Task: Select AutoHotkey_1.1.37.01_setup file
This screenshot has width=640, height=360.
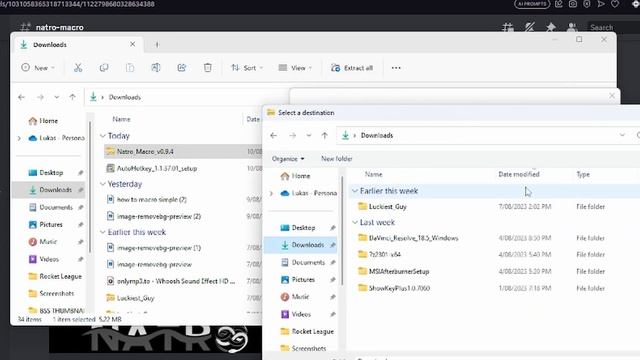Action: point(157,168)
